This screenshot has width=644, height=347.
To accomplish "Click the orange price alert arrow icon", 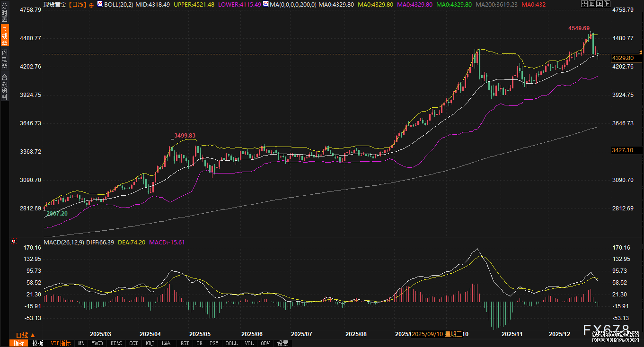I will coord(641,51).
